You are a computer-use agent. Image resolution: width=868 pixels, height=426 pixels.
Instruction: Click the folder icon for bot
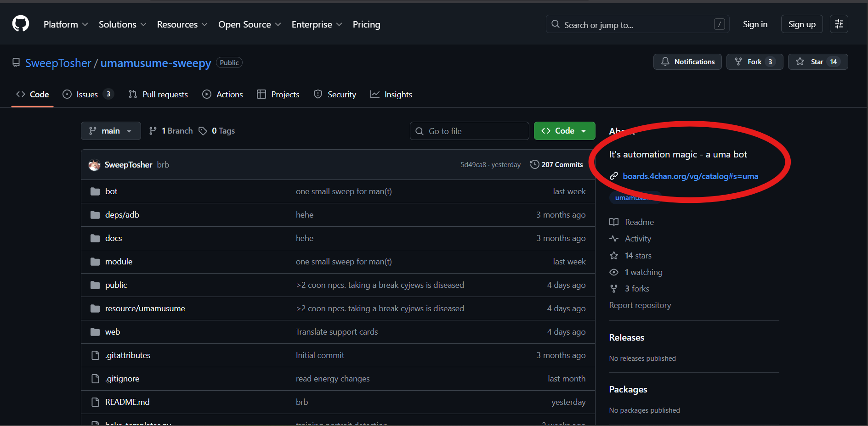click(95, 191)
